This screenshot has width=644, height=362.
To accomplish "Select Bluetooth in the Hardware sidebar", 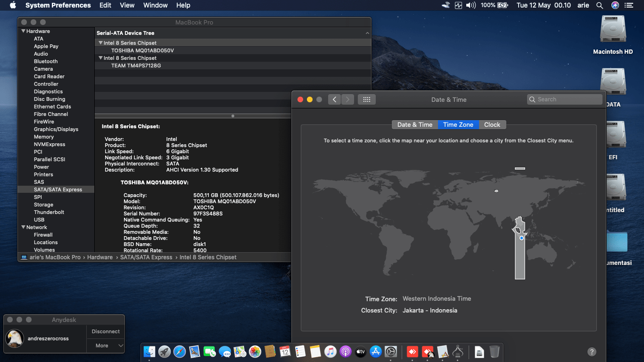I will coord(46,61).
